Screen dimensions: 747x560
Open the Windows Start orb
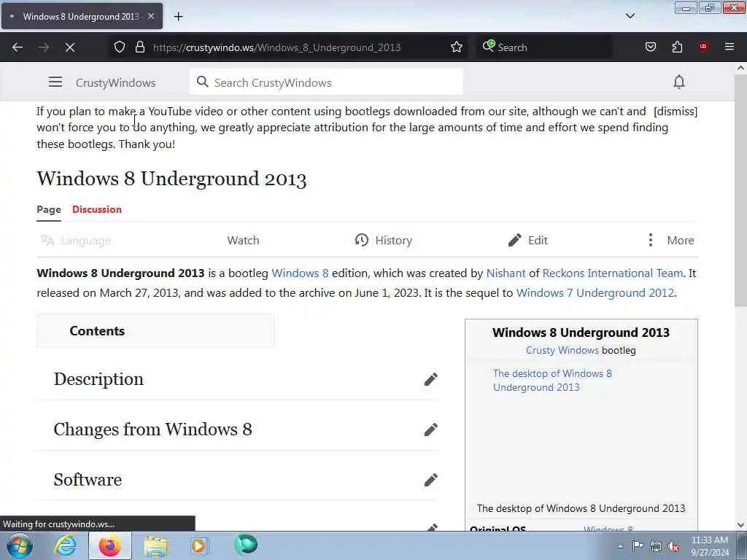19,545
